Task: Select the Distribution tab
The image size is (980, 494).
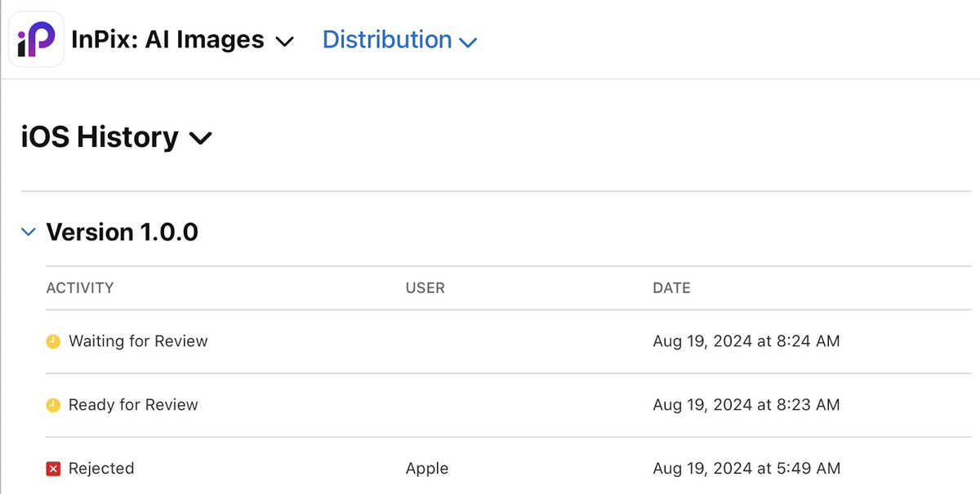Action: coord(387,39)
